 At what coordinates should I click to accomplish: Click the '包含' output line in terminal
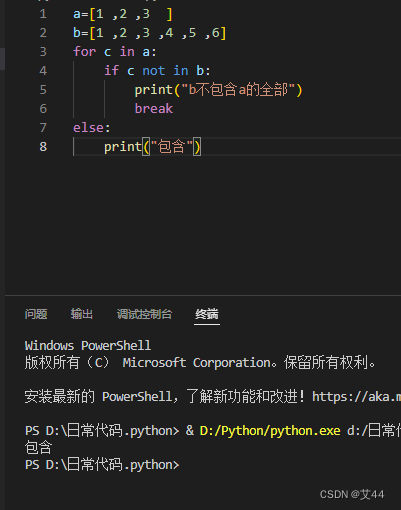point(38,448)
